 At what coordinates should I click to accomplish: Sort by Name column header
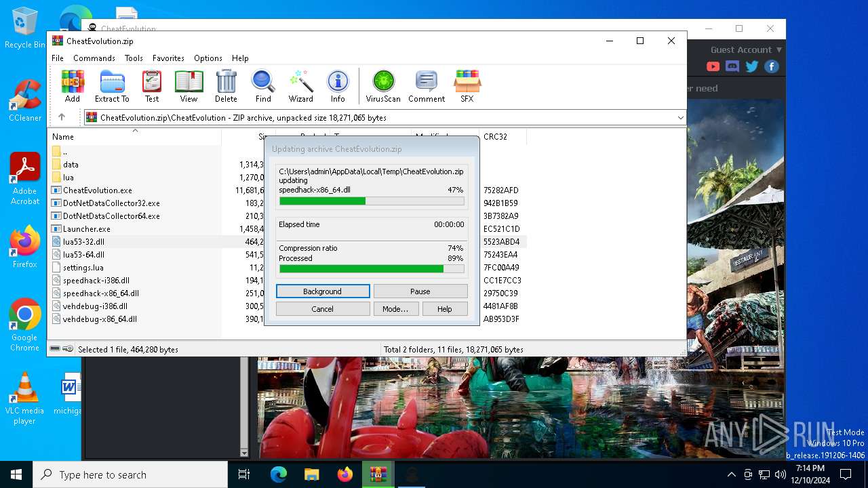click(x=135, y=136)
